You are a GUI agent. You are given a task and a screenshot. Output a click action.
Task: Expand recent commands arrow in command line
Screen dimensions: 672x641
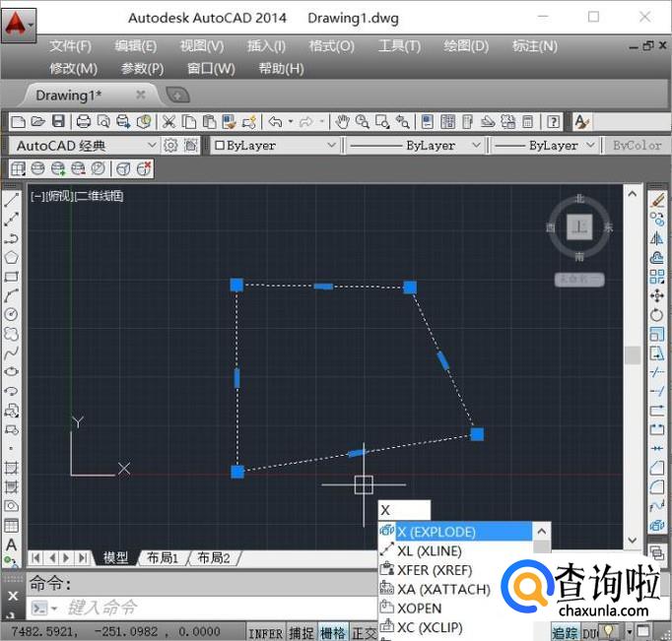pyautogui.click(x=54, y=608)
